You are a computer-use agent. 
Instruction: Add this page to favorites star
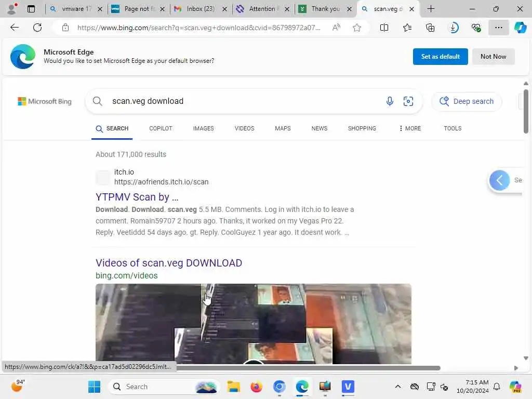coord(356,28)
